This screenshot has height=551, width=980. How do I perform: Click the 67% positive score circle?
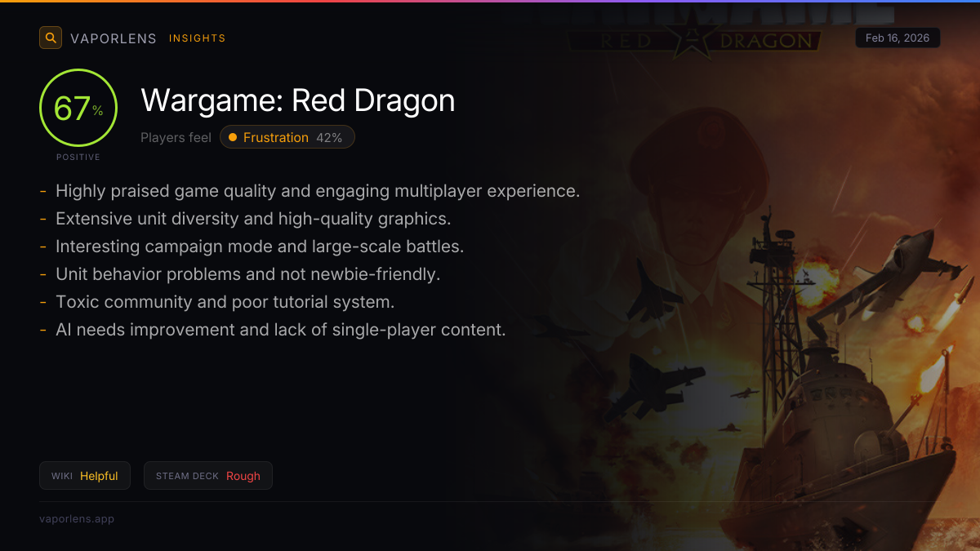coord(78,108)
